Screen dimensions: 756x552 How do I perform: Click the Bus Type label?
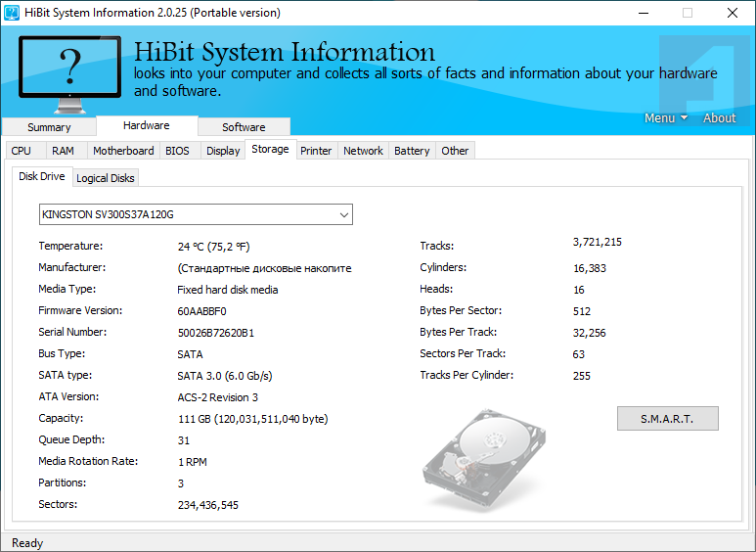pyautogui.click(x=62, y=353)
